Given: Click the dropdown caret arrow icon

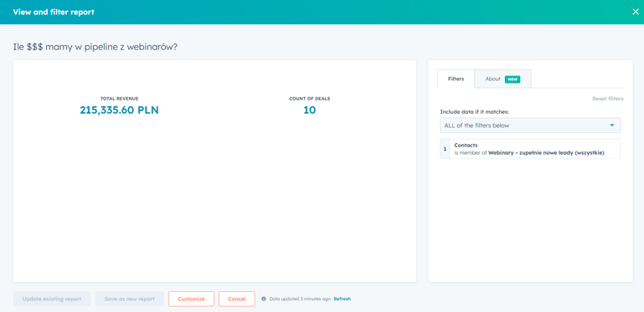Looking at the screenshot, I should pos(612,125).
